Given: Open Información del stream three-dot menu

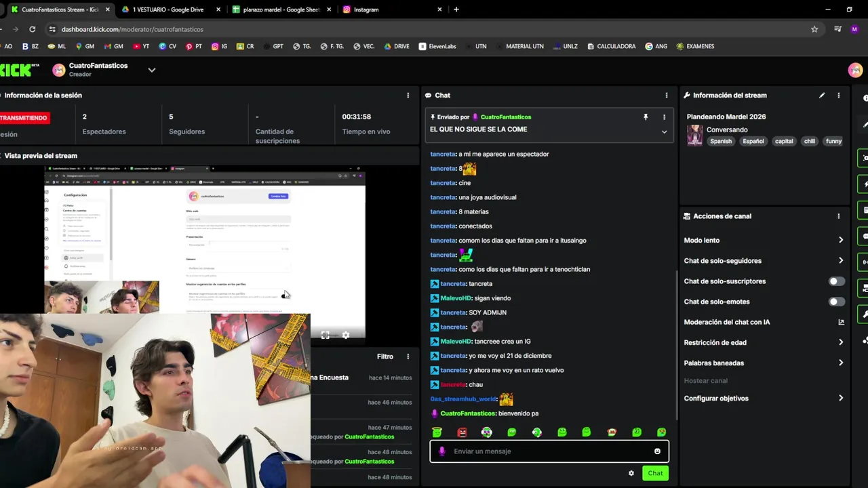Looking at the screenshot, I should 839,96.
